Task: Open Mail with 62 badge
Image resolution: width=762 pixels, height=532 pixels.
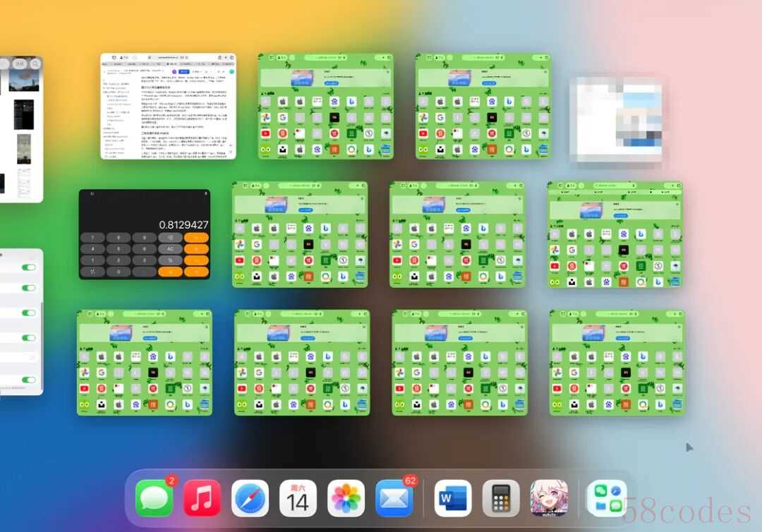Action: [394, 498]
